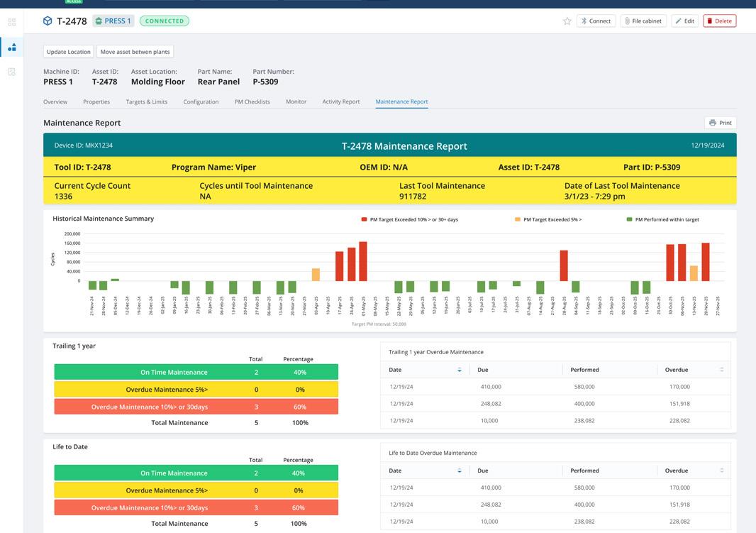The height and width of the screenshot is (533, 756).
Task: Sort Trailing 1 year table by Date
Action: [460, 370]
